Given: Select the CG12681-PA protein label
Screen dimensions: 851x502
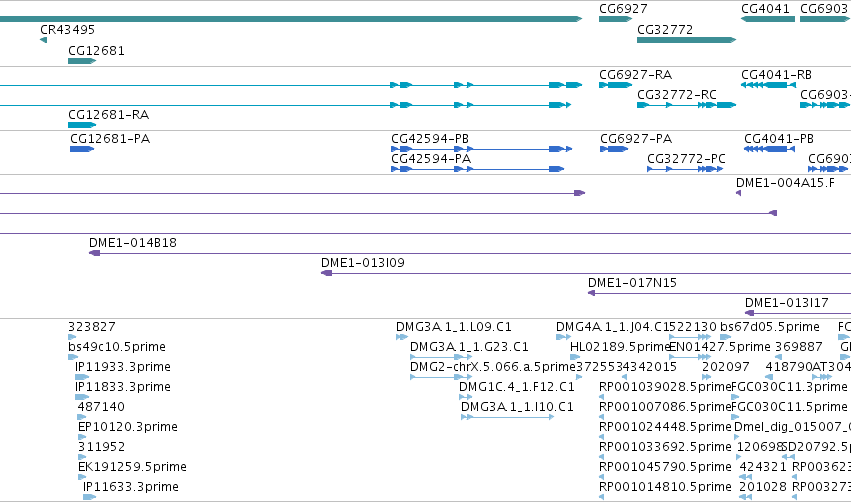Looking at the screenshot, I should (110, 138).
